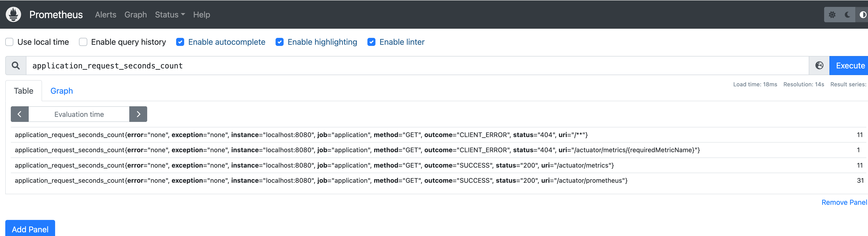This screenshot has height=236, width=868.
Task: Click the Resolution: 14s text
Action: (x=804, y=84)
